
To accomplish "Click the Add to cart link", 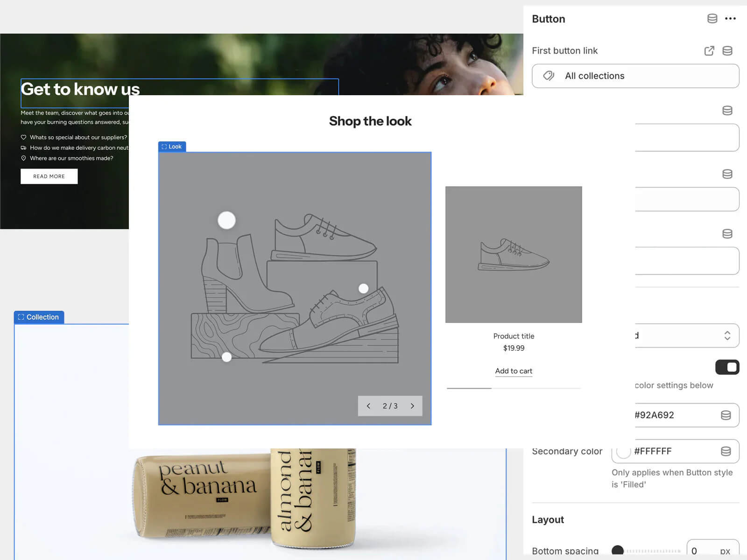I will [x=513, y=371].
